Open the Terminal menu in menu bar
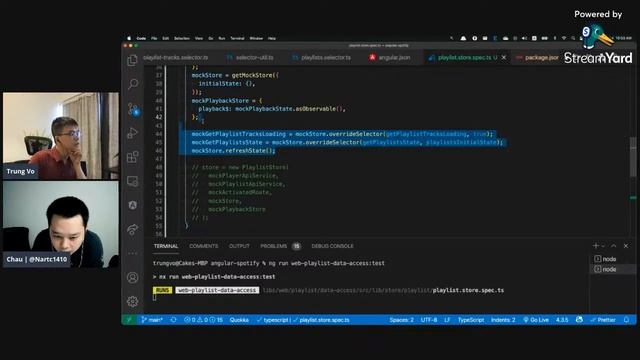640x360 pixels. (237, 38)
